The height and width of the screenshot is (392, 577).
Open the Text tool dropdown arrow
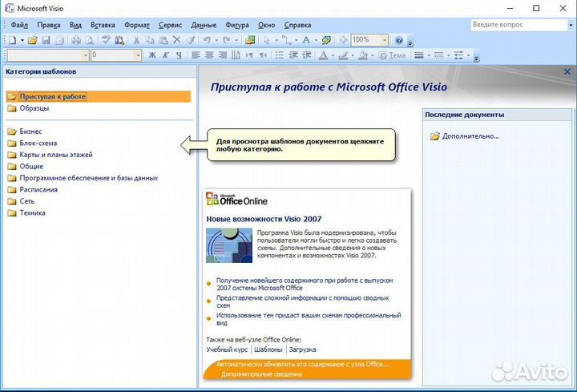(316, 40)
